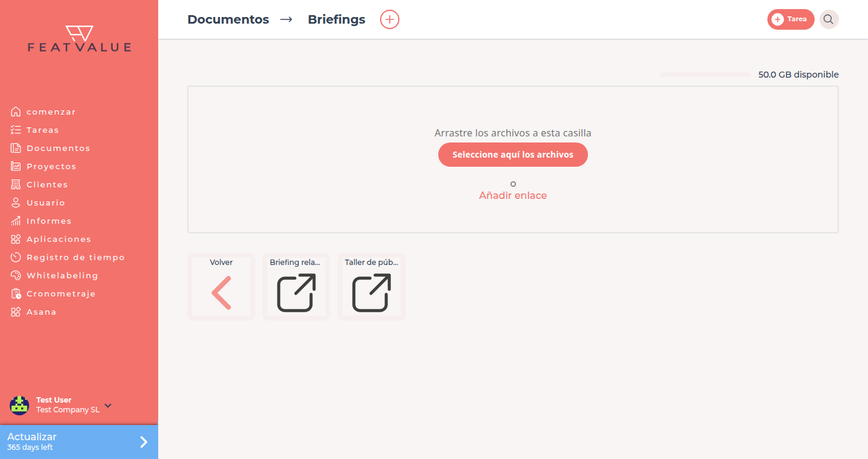This screenshot has height=459, width=868.
Task: Expand the Test User account dropdown
Action: click(x=108, y=405)
